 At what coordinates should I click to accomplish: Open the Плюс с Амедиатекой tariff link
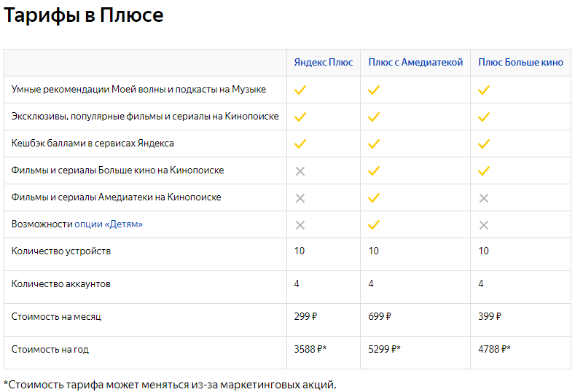tap(415, 63)
